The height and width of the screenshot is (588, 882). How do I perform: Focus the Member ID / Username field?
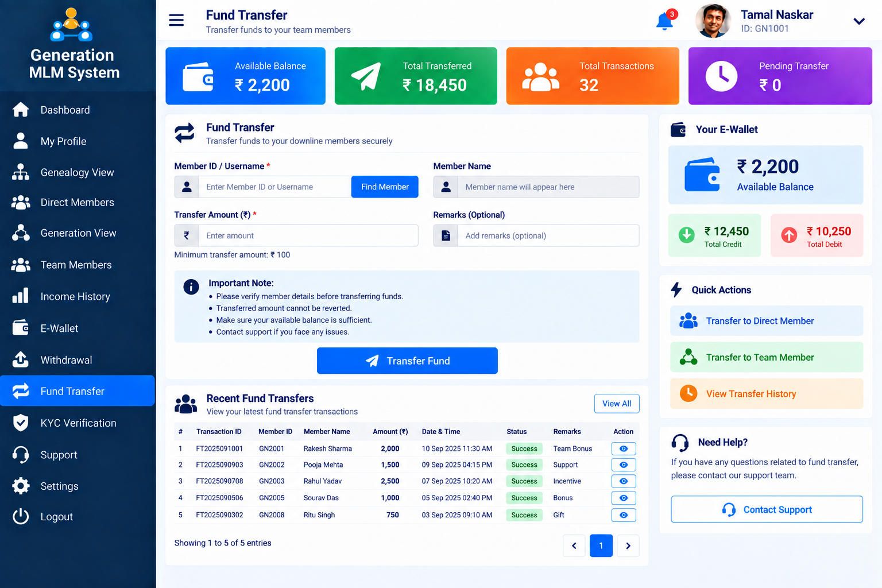tap(274, 187)
